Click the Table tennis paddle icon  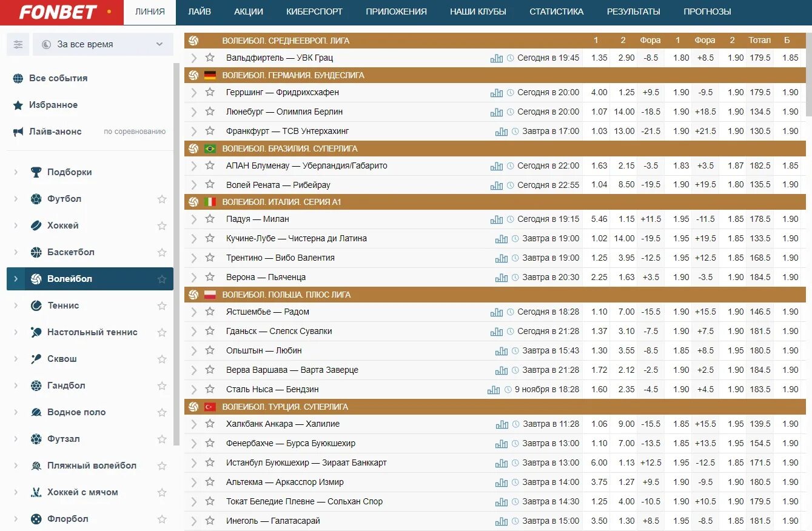click(x=36, y=332)
